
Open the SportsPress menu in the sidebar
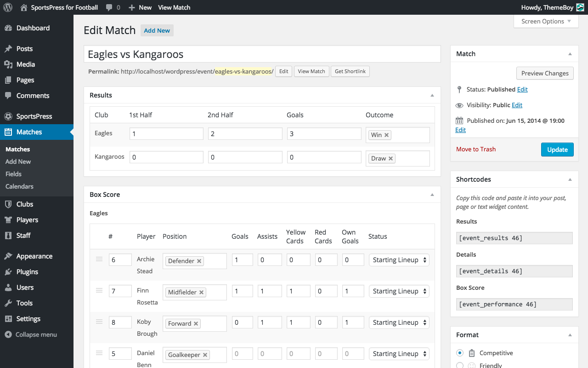click(x=34, y=116)
